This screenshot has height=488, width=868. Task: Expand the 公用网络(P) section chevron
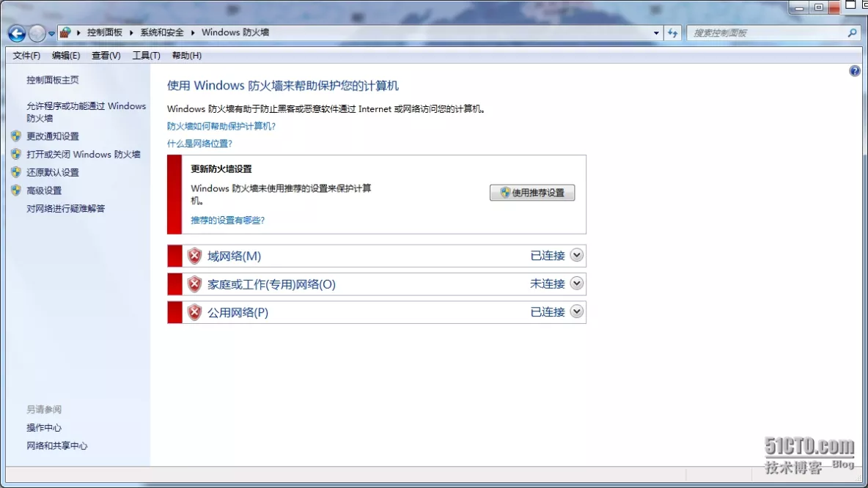click(x=576, y=311)
